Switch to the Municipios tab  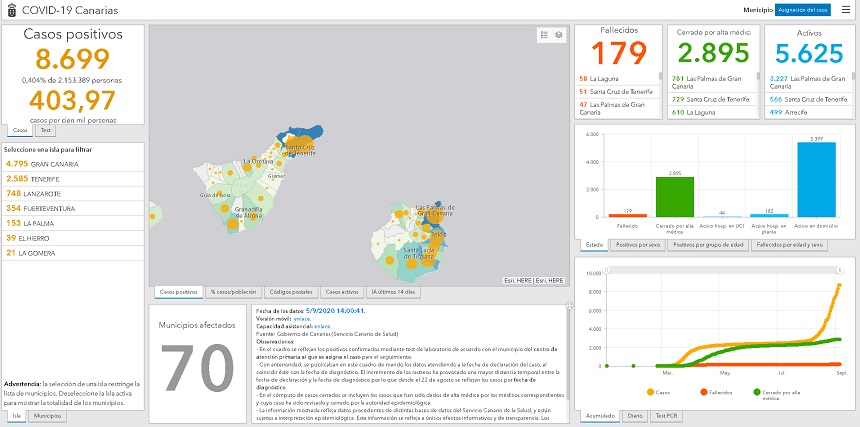[46, 414]
